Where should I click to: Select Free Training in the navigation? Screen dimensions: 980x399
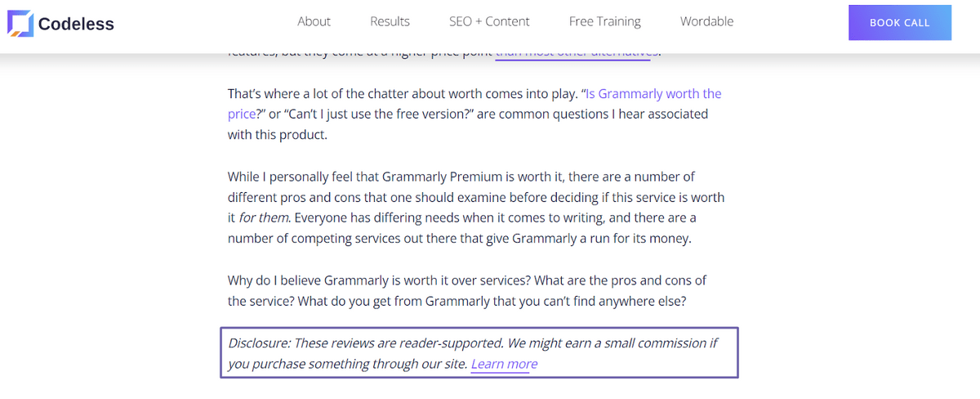tap(604, 21)
